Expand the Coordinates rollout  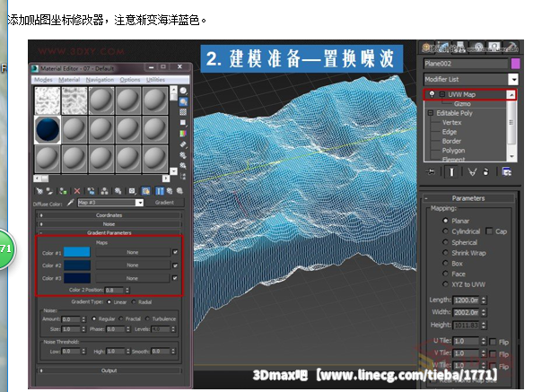[x=109, y=215]
